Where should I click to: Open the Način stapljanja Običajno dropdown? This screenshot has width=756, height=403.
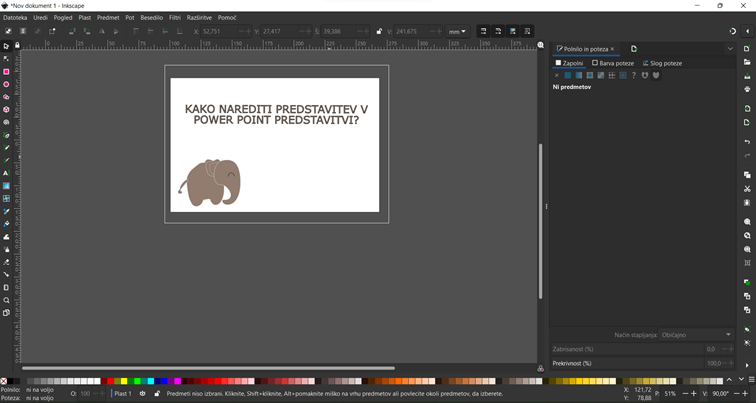696,335
